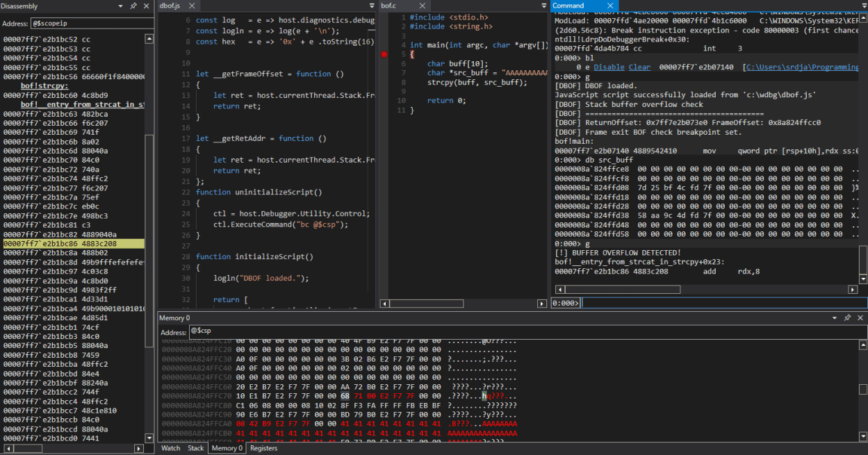Disable breakpoint 0 via the Disable link
The width and height of the screenshot is (868, 455).
click(609, 67)
